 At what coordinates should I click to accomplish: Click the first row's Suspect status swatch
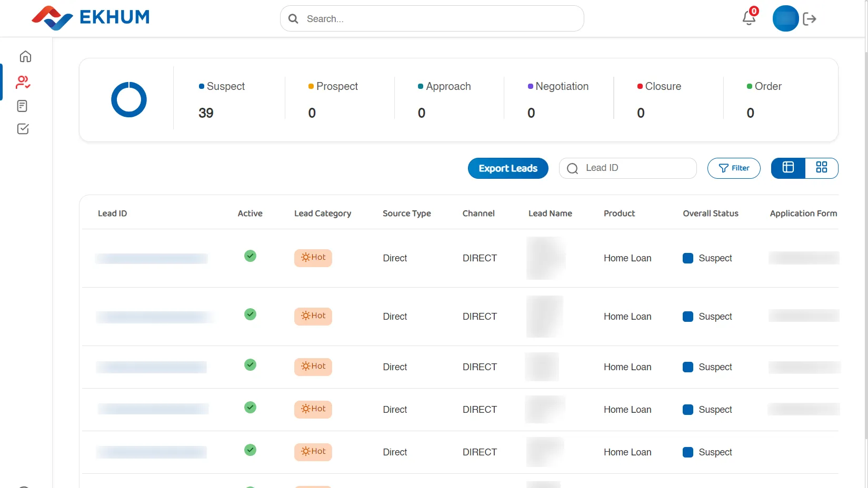pos(687,258)
